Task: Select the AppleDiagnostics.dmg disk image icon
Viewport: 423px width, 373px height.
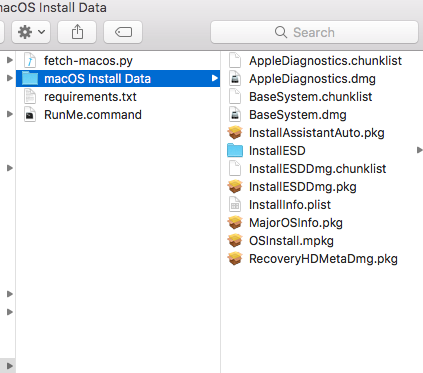Action: [x=235, y=79]
